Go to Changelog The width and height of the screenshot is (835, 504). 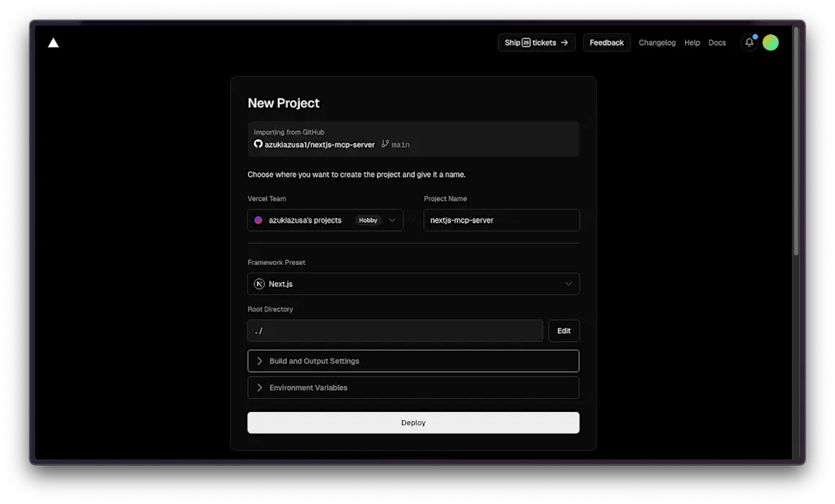pos(656,42)
